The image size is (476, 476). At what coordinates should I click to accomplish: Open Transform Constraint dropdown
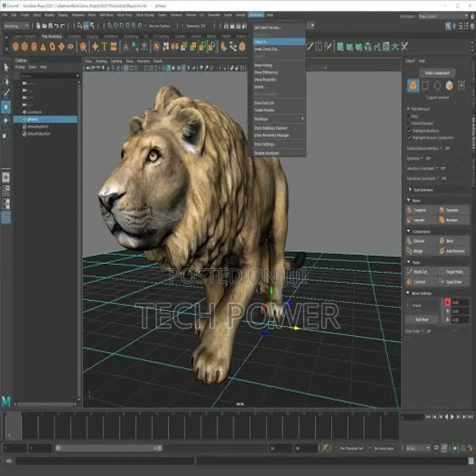pos(438,178)
